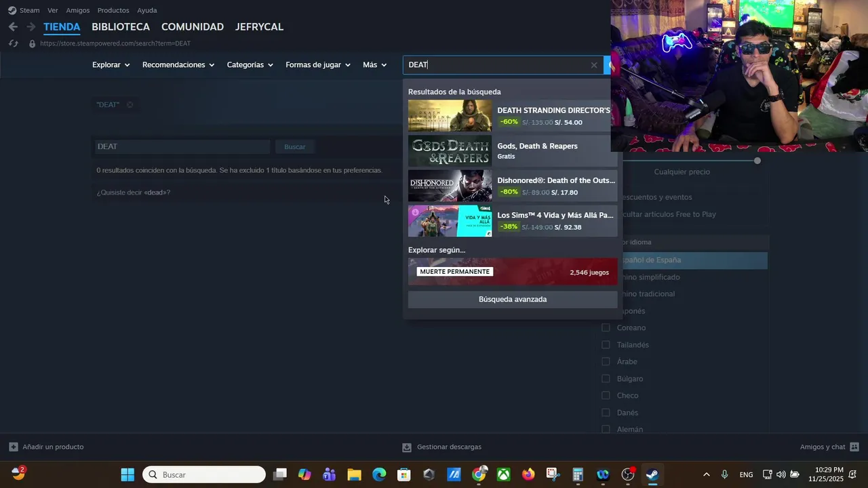Screen dimensions: 868x488
Task: Open Calculator from the taskbar
Action: (x=578, y=474)
